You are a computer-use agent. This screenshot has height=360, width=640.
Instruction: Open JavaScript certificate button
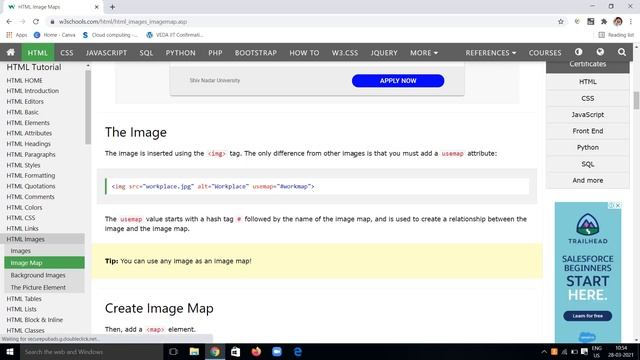(588, 115)
